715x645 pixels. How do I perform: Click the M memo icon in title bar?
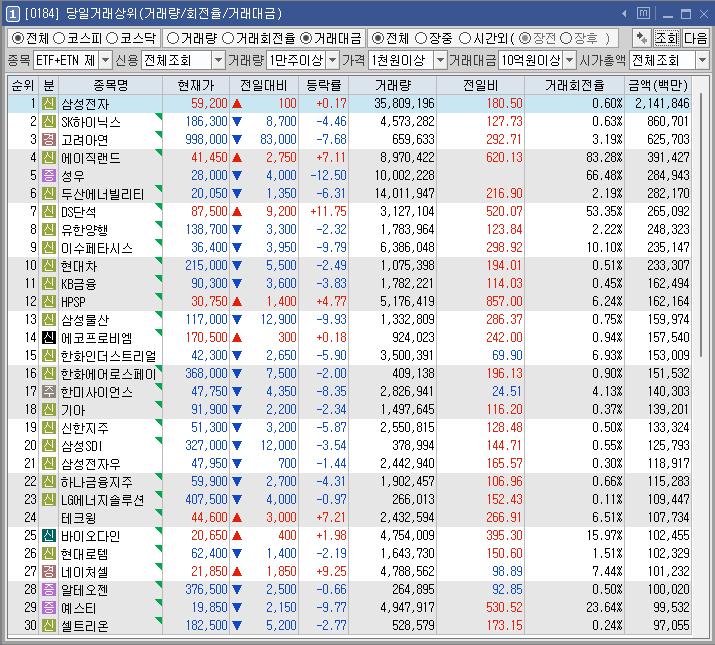pos(643,14)
